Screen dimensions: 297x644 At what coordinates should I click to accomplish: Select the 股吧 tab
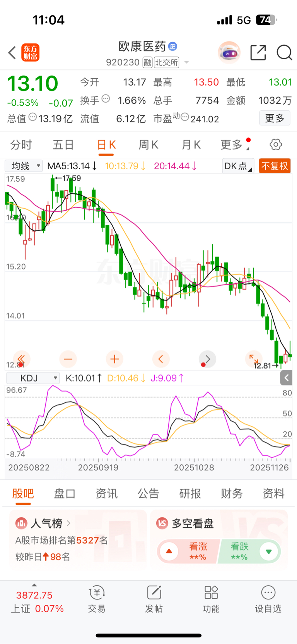click(x=23, y=493)
